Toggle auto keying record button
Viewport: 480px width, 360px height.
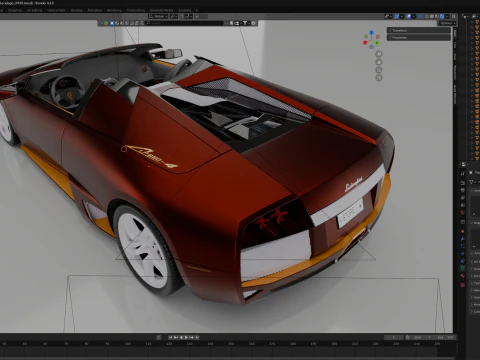click(x=159, y=337)
